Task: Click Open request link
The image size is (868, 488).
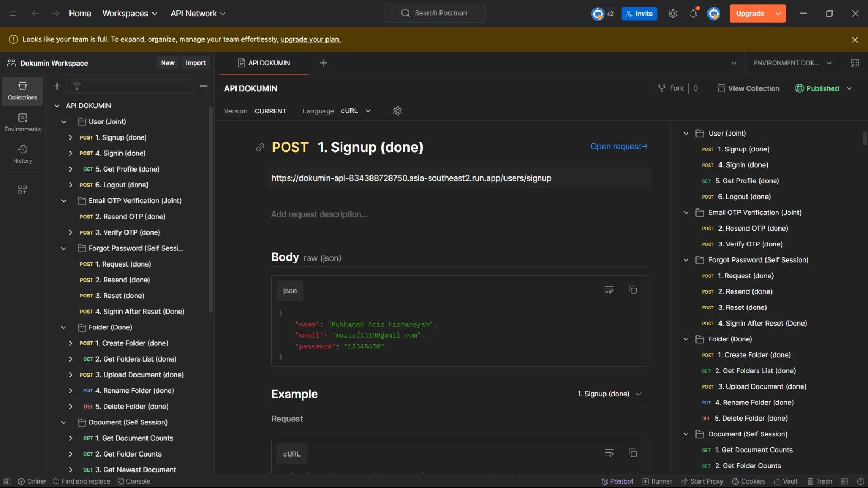Action: [x=619, y=147]
